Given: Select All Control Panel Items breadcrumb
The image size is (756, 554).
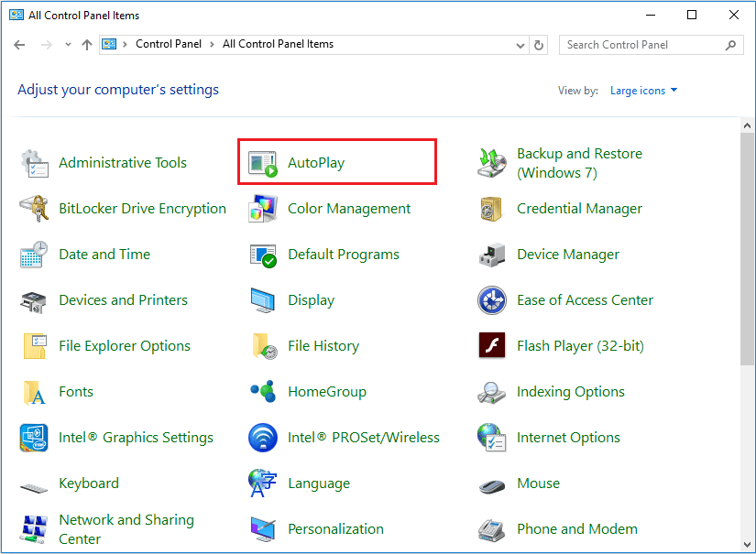Looking at the screenshot, I should pyautogui.click(x=278, y=44).
